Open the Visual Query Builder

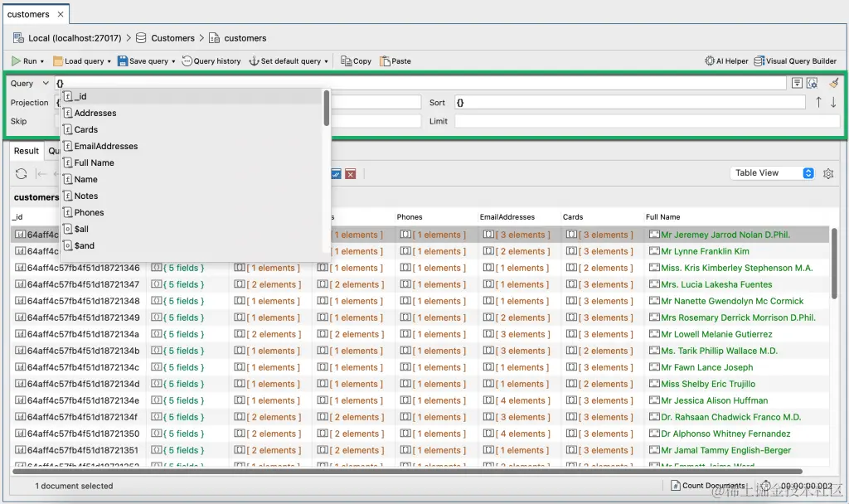pyautogui.click(x=795, y=61)
